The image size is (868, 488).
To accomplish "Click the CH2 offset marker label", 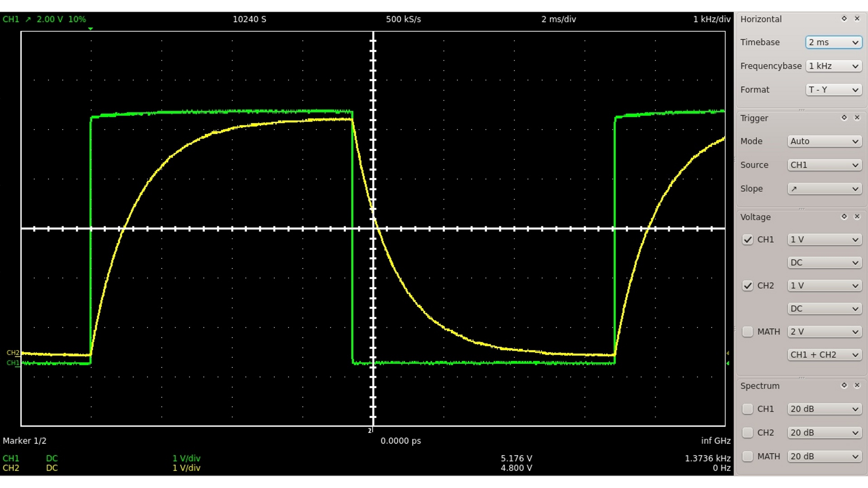I will pyautogui.click(x=13, y=352).
